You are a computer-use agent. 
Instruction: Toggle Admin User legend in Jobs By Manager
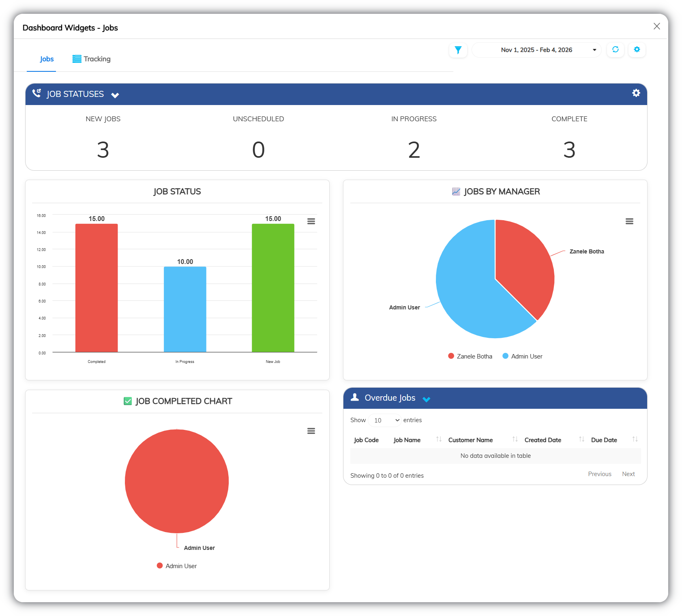tap(523, 356)
